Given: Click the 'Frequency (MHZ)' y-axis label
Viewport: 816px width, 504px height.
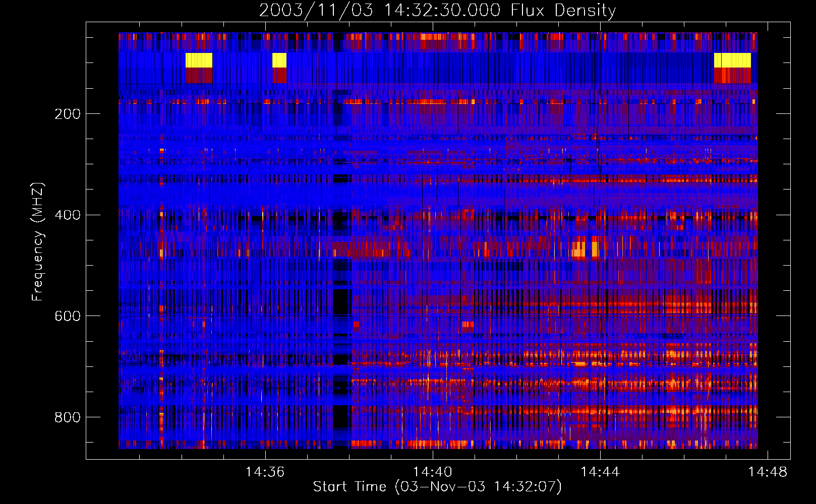Looking at the screenshot, I should 37,242.
